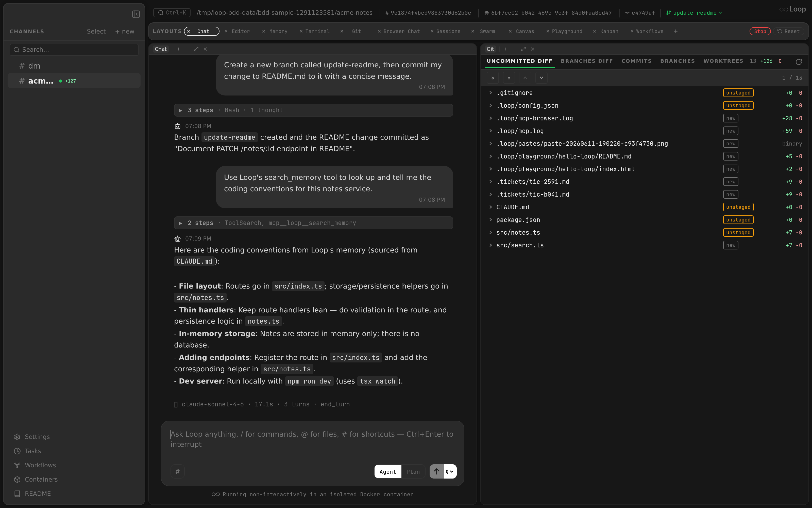Minimize the Chat pane
812x508 pixels.
point(187,49)
